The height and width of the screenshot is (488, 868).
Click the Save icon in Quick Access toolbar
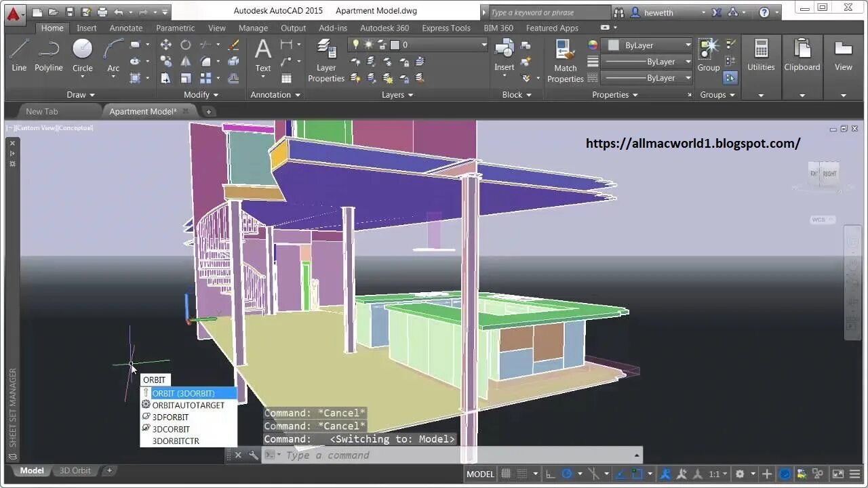point(70,12)
